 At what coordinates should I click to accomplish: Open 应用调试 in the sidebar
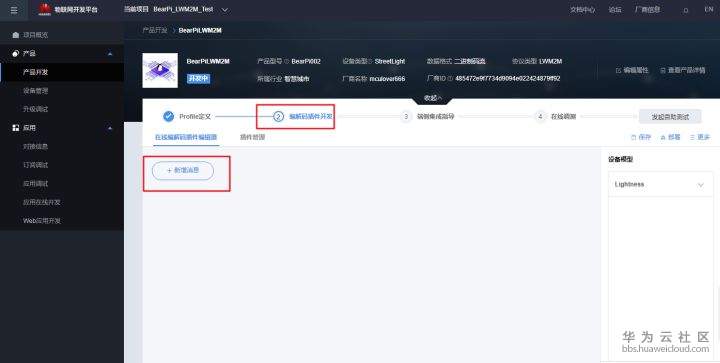point(35,184)
